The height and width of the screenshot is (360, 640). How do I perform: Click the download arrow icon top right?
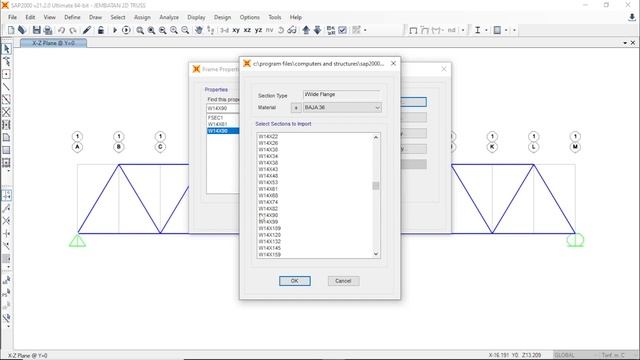point(632,17)
